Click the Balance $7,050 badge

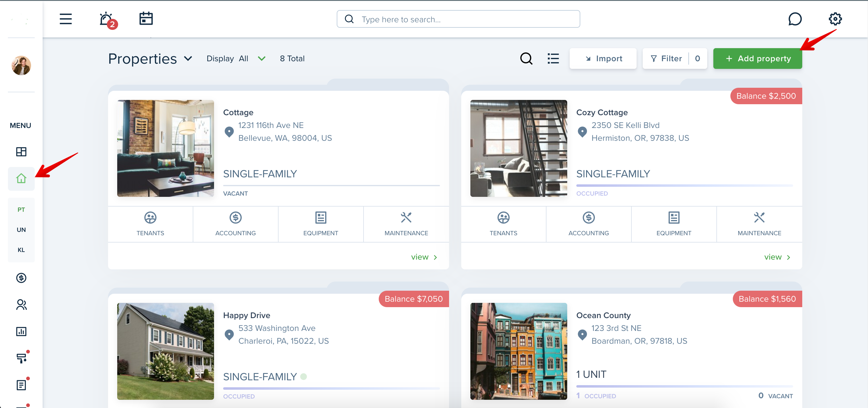[x=413, y=299]
